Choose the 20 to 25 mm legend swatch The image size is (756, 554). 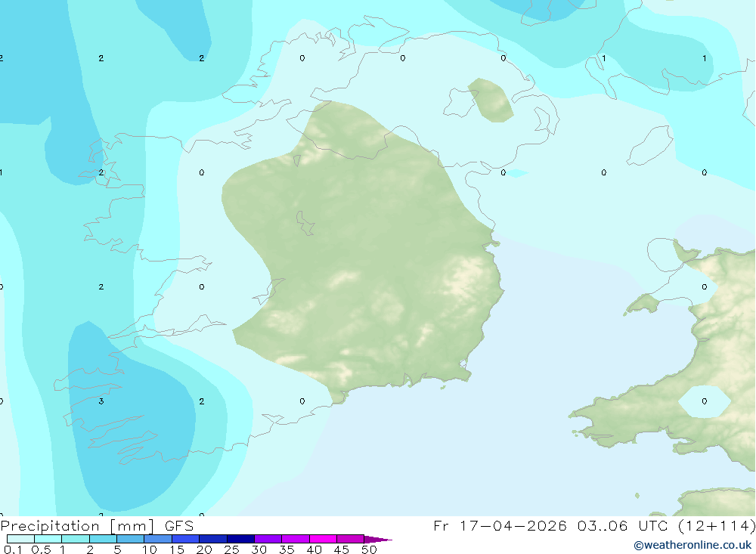[212, 539]
